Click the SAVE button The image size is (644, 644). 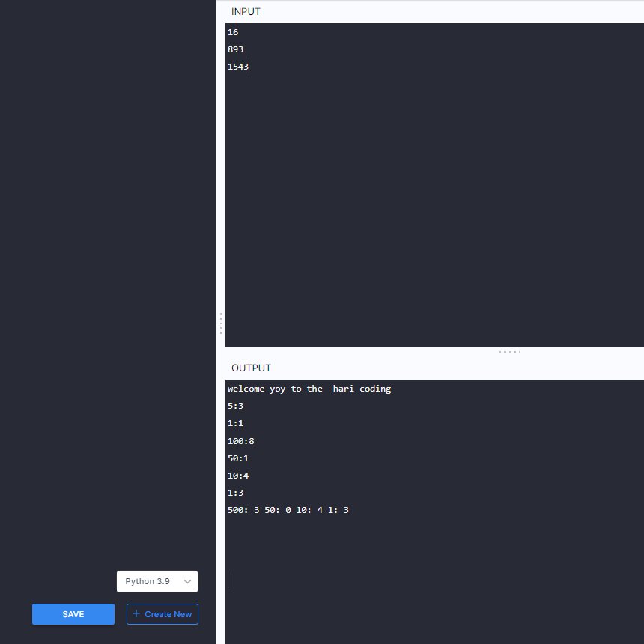click(x=73, y=613)
